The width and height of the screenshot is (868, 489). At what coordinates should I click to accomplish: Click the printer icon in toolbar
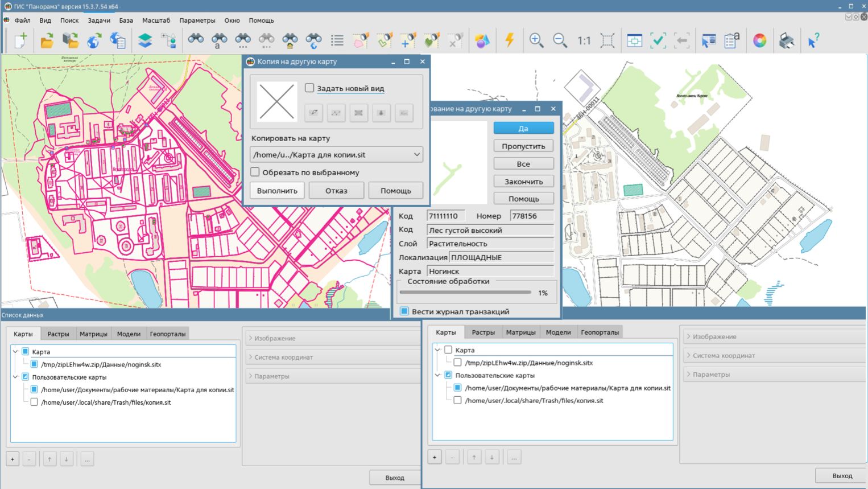coord(786,40)
